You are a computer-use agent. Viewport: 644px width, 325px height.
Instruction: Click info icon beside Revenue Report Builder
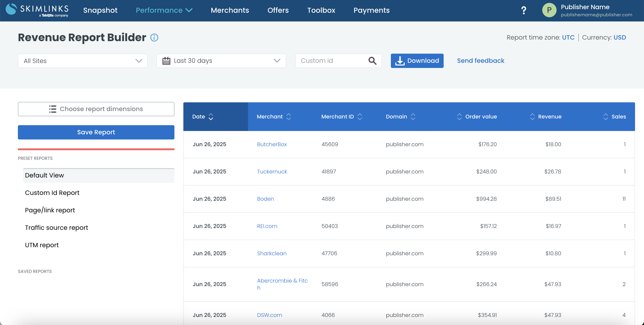coord(154,38)
